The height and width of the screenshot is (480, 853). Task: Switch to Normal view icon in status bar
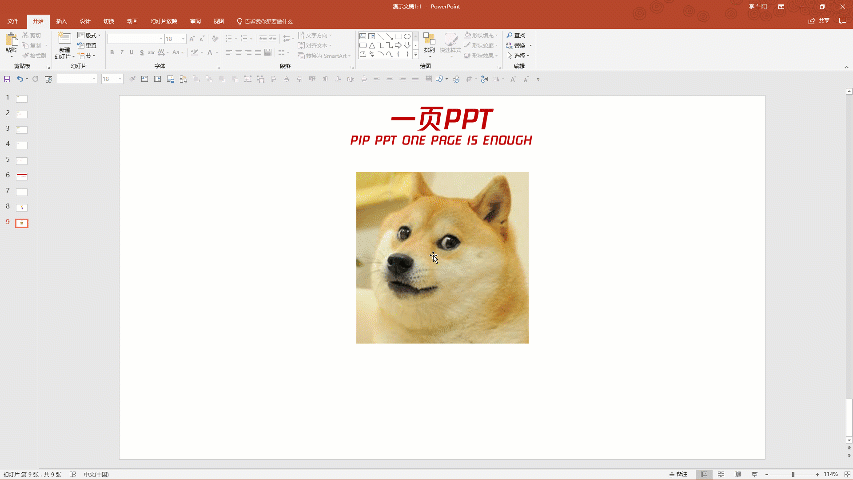[704, 474]
